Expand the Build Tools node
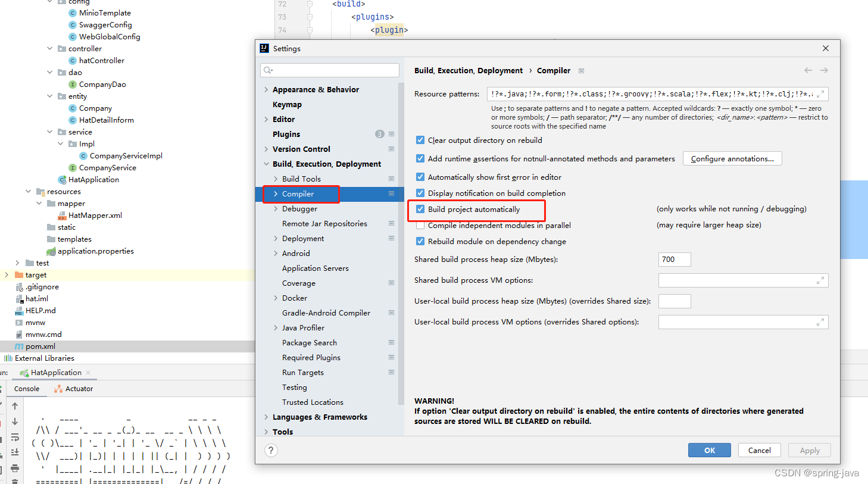The height and width of the screenshot is (484, 868). (275, 179)
